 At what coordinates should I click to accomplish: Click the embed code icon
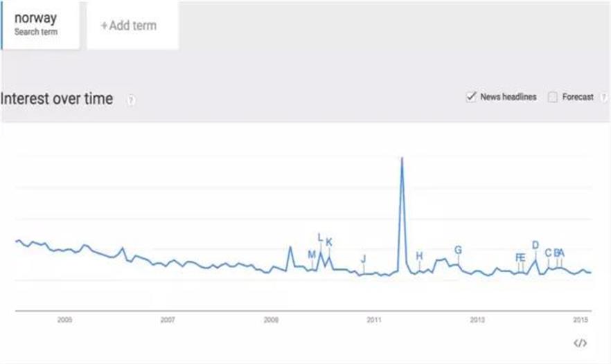pyautogui.click(x=580, y=343)
